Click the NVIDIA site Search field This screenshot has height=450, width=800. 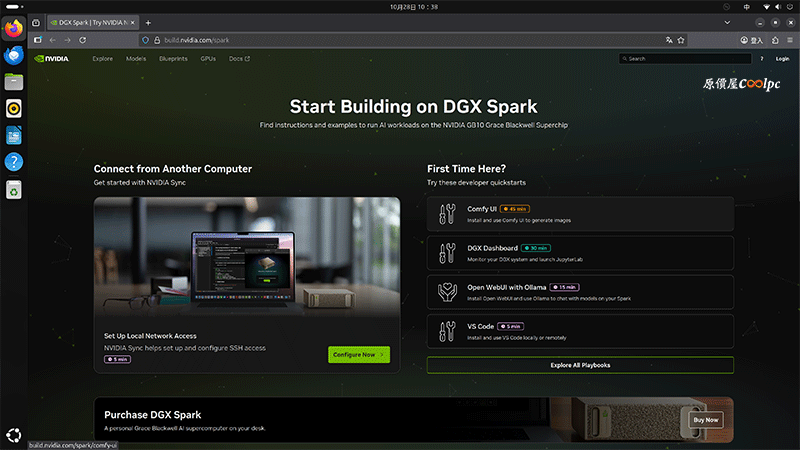point(680,59)
